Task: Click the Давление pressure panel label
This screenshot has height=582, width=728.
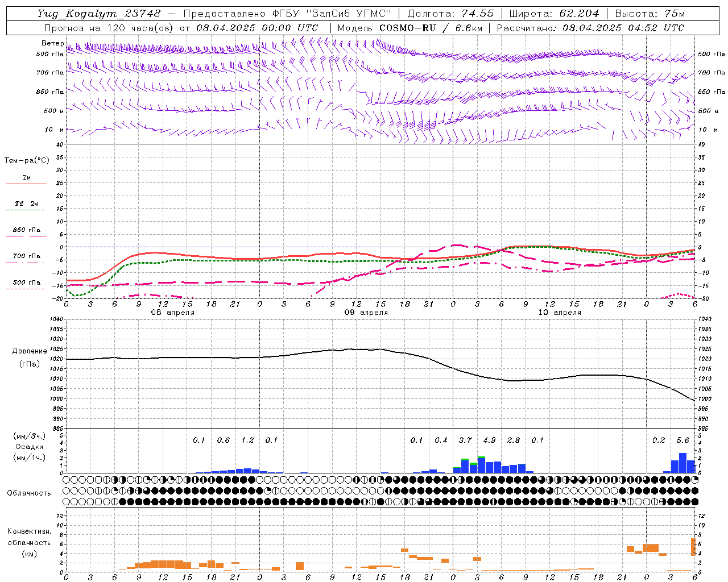Action: coord(30,351)
